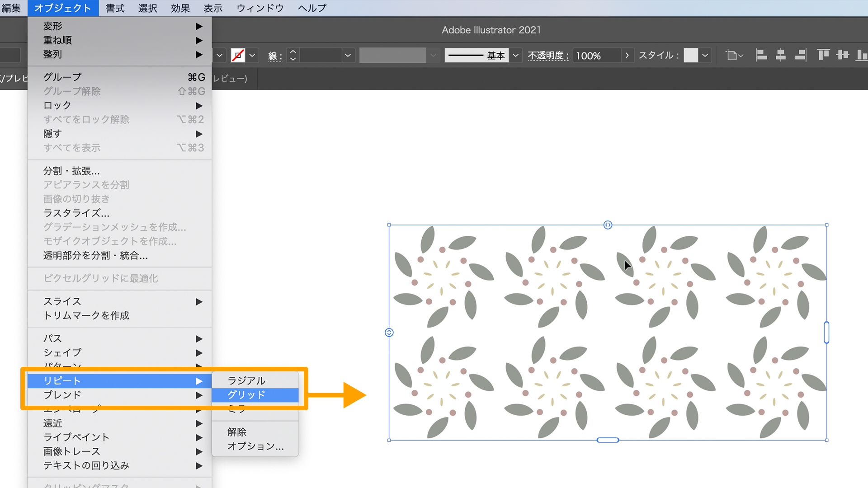Viewport: 868px width, 488px height.
Task: Open the 効果 menu in menu bar
Action: [180, 8]
